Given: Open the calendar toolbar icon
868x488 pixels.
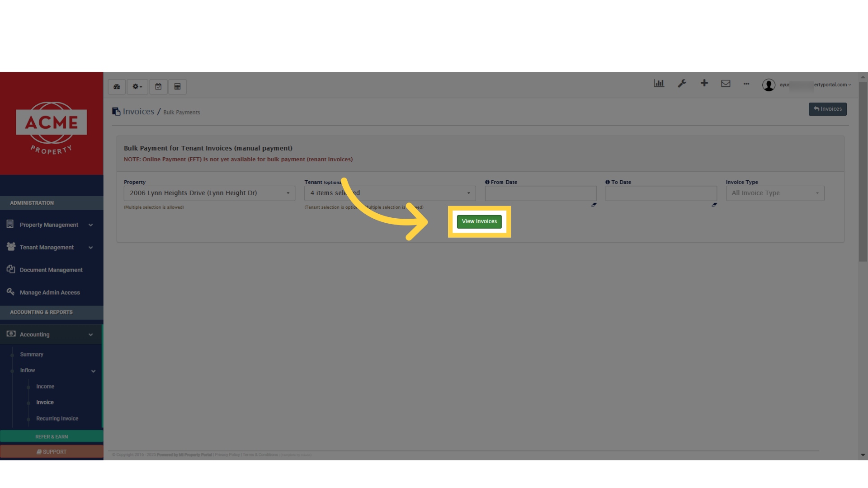Looking at the screenshot, I should tap(158, 87).
